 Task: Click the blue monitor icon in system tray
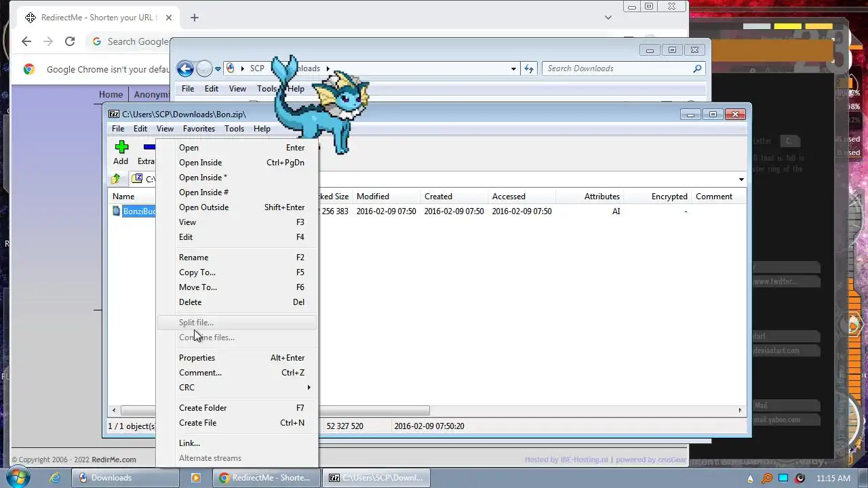(783, 479)
